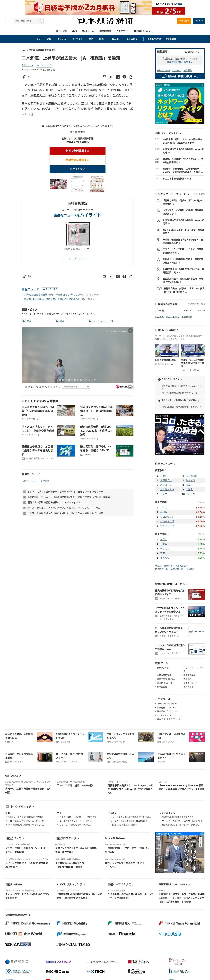The image size is (210, 980).
Task: Open the 注目ランキング heading
Action: click(165, 464)
